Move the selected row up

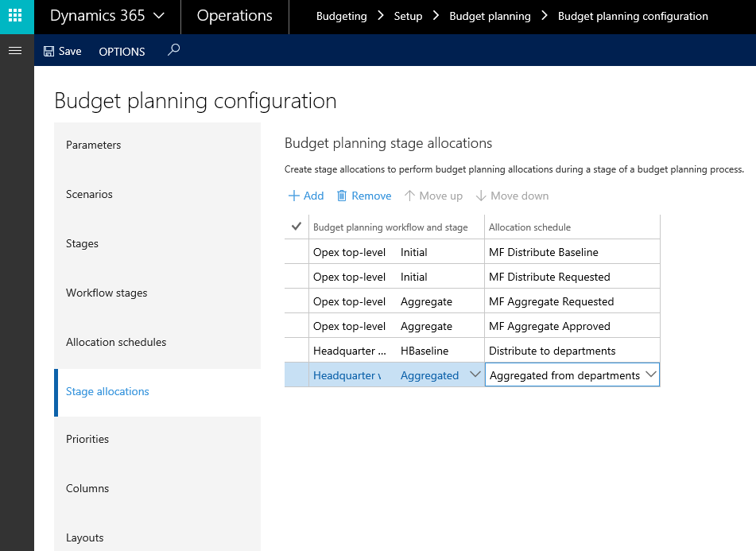(433, 196)
